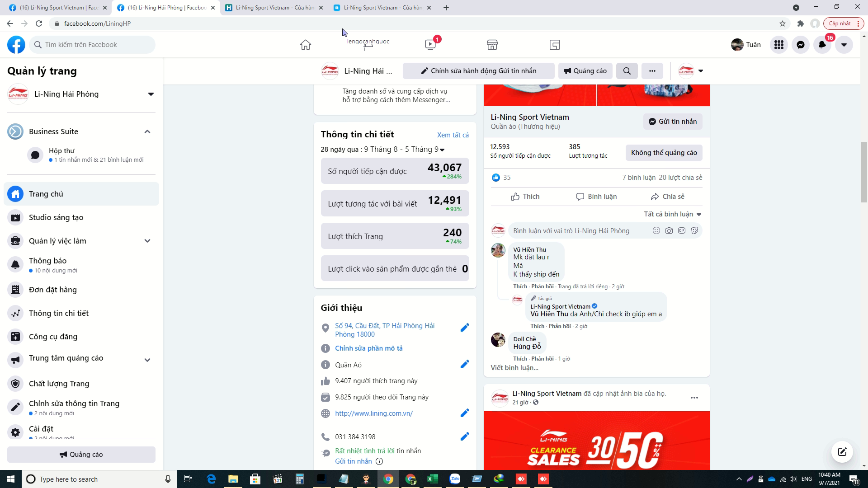Click the page search magnifier button

627,71
